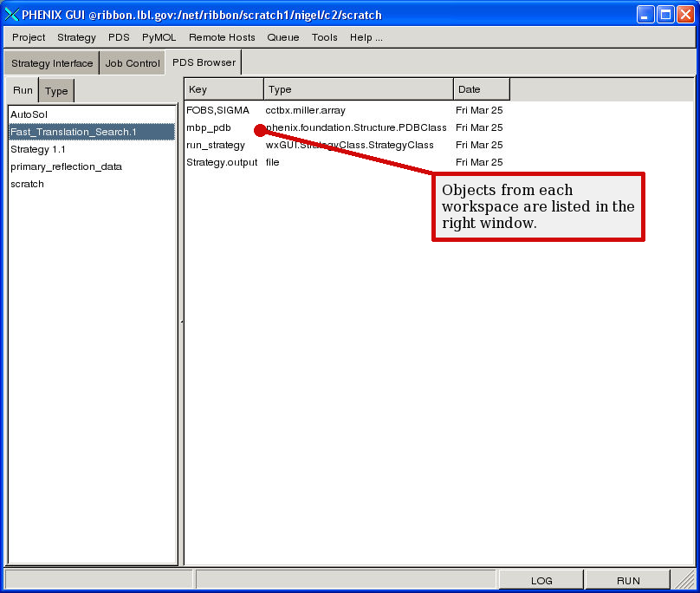Open the Project menu
The width and height of the screenshot is (700, 593).
tap(29, 37)
